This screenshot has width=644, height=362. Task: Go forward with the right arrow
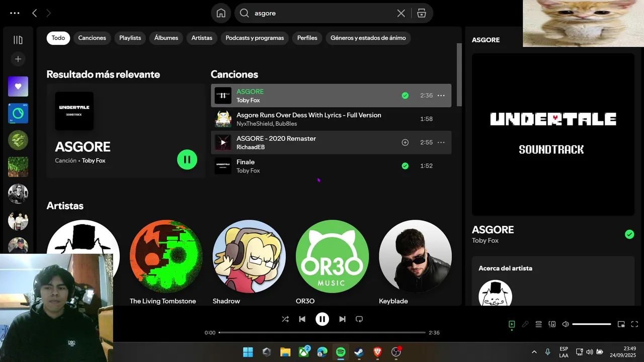coord(49,13)
